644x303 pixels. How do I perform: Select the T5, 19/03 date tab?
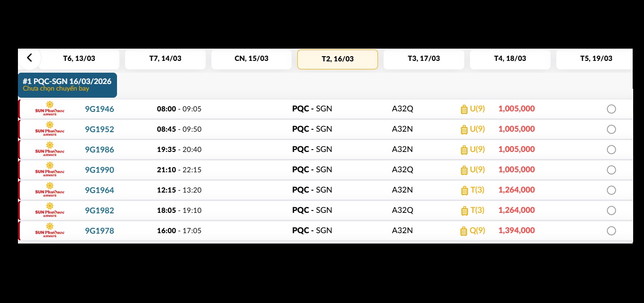[595, 59]
